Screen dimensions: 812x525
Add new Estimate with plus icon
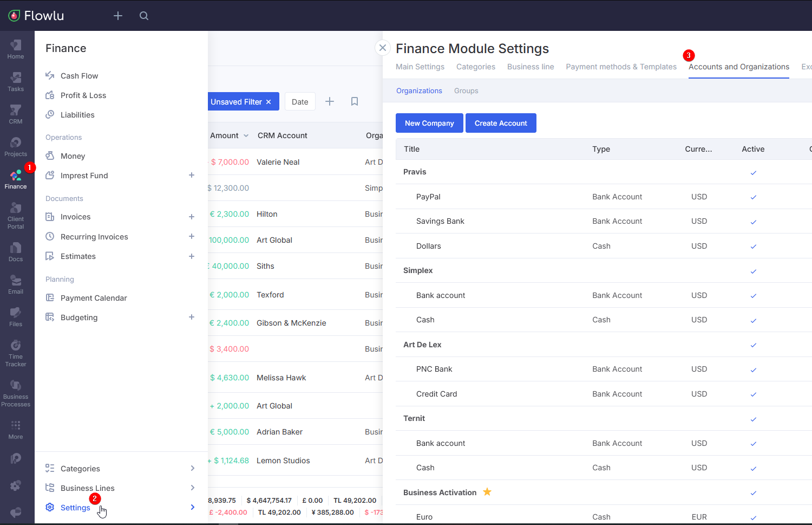192,256
